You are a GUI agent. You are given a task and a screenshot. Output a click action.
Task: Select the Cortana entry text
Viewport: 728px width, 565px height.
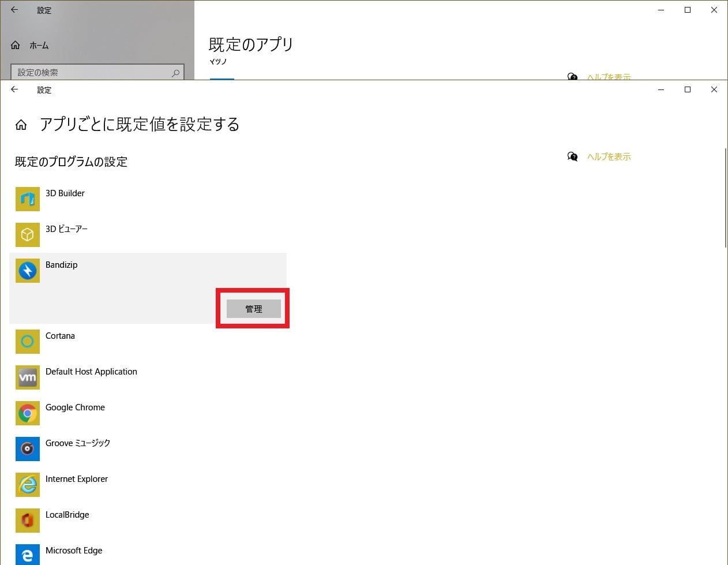(x=61, y=336)
